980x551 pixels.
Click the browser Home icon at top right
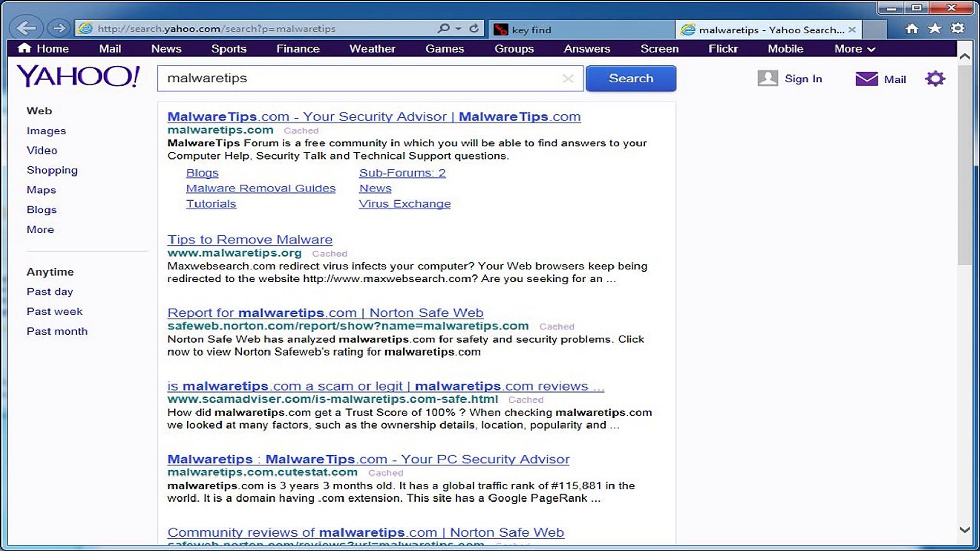click(912, 29)
